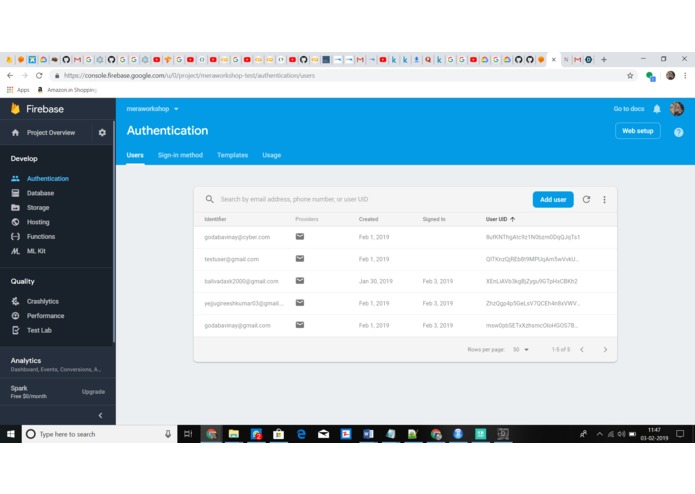This screenshot has height=494, width=695.
Task: Click the Web setup button
Action: click(637, 131)
